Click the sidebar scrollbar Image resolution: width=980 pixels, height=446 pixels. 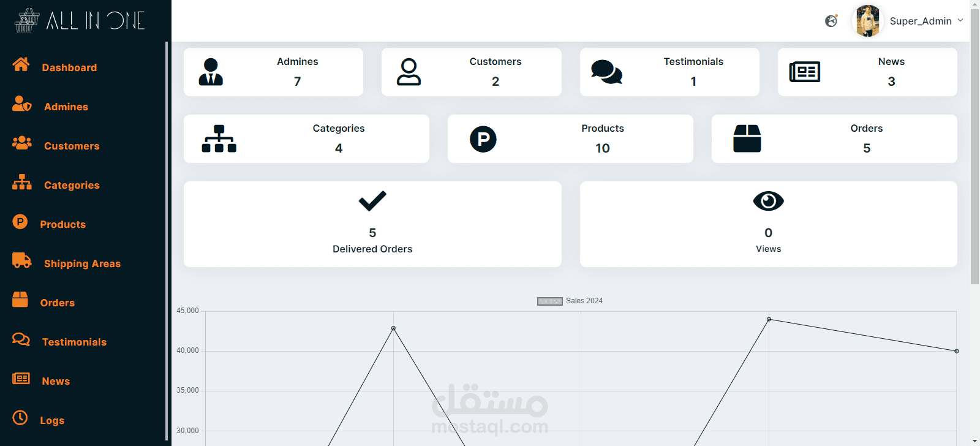pyautogui.click(x=167, y=241)
